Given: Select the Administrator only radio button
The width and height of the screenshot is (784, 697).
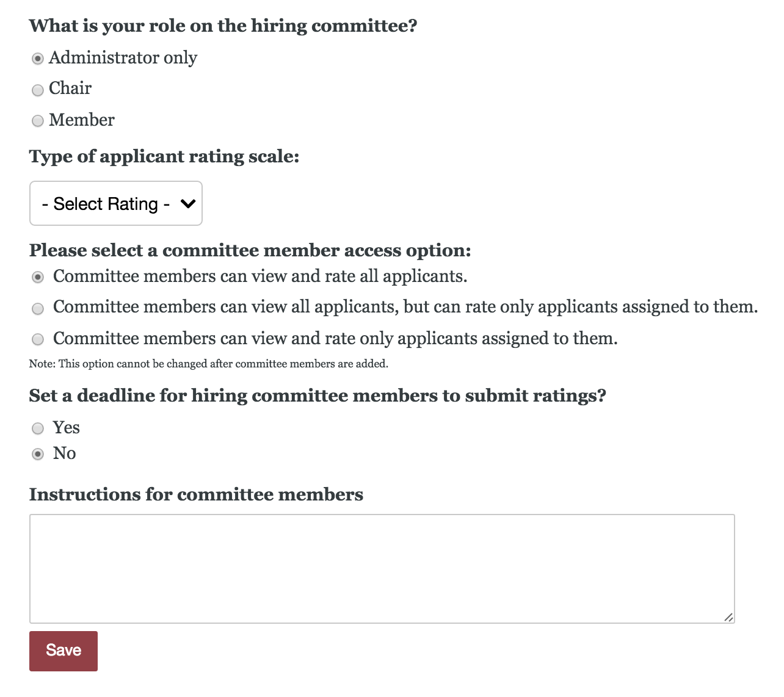Looking at the screenshot, I should 38,59.
